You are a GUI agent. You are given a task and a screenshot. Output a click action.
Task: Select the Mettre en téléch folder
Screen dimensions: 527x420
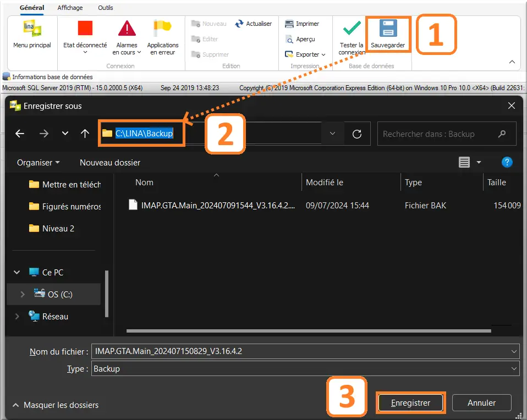(65, 185)
